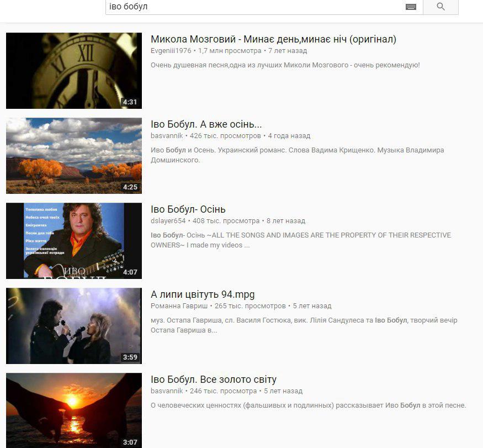
Task: Open video title 'Іво Бобул. А вже осінь...'
Action: pyautogui.click(x=206, y=124)
